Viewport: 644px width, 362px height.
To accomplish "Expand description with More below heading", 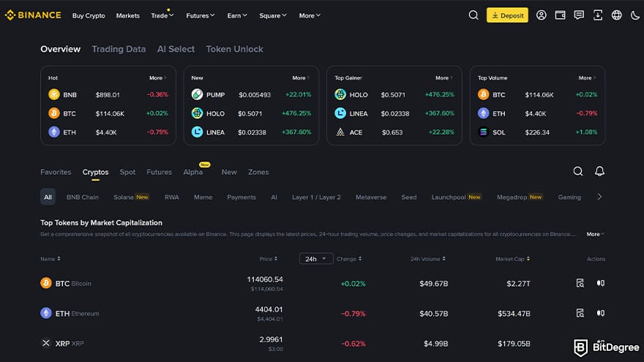I will [x=595, y=234].
